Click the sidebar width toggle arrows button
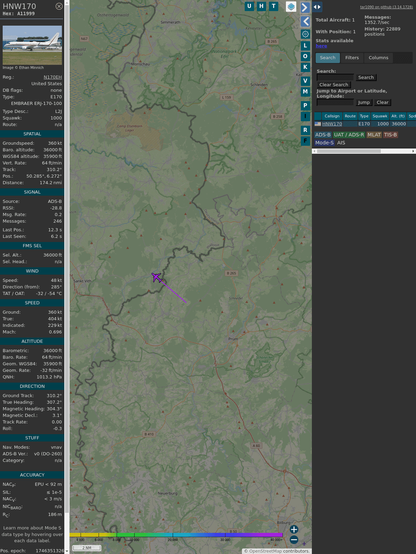Screen dimensions: 416x554 click(x=317, y=7)
